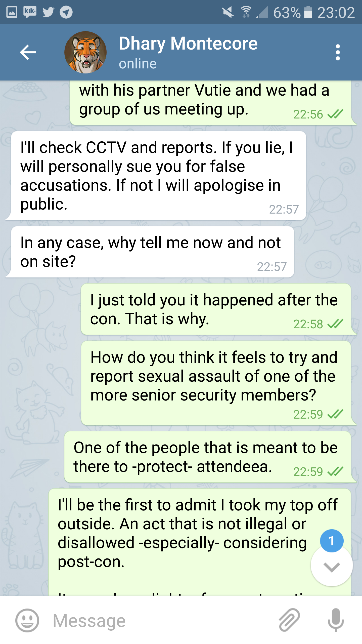Open the three-dot overflow menu

point(338,52)
